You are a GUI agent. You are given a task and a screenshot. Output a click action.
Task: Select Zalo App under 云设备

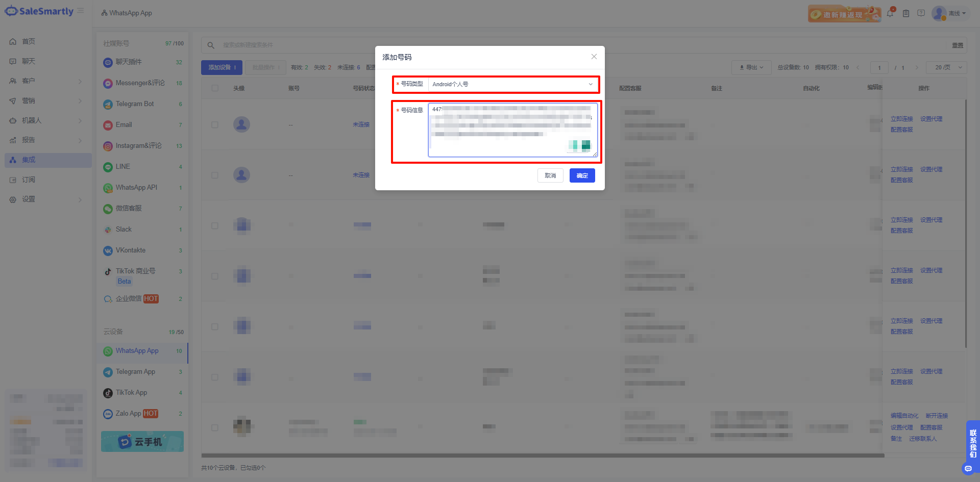click(x=142, y=414)
